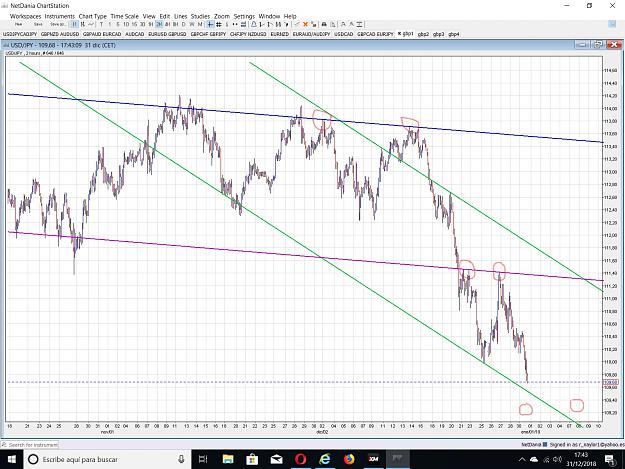Toggle the crosshair cursor icon
The image size is (625, 469).
[x=210, y=24]
